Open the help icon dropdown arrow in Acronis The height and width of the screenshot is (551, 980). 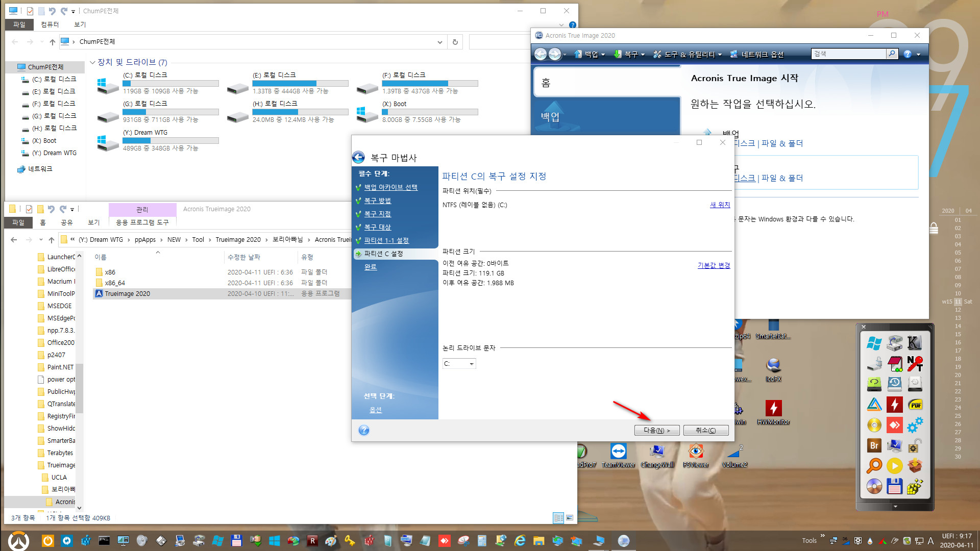(x=919, y=55)
